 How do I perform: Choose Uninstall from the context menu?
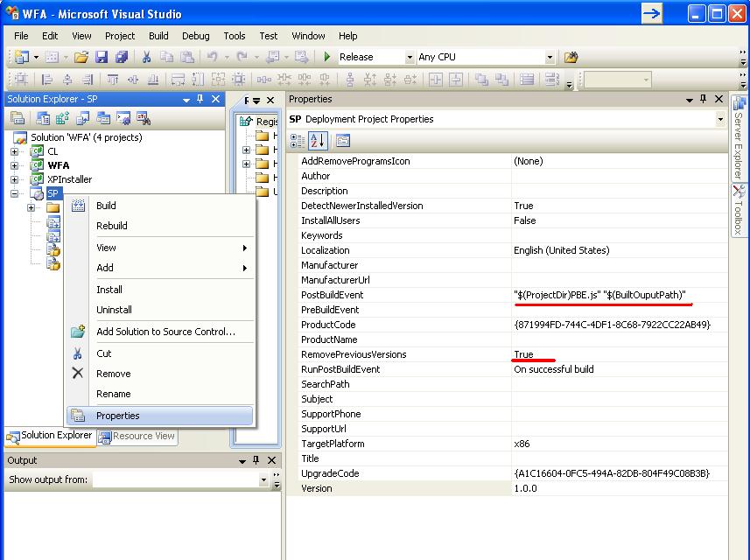pos(160,310)
